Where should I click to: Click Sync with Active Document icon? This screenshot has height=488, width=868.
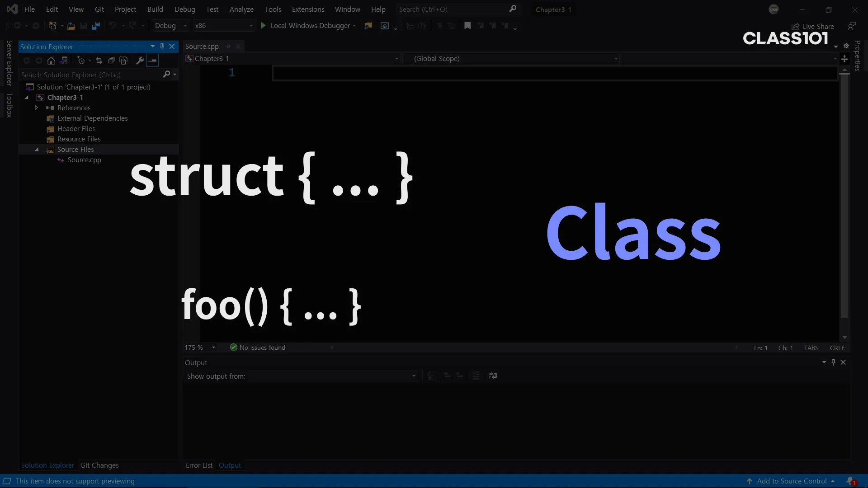coord(99,61)
